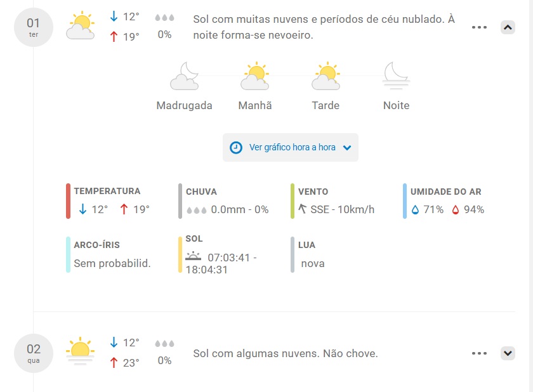Open Ver gráfico hora a hora dropdown

pos(291,147)
